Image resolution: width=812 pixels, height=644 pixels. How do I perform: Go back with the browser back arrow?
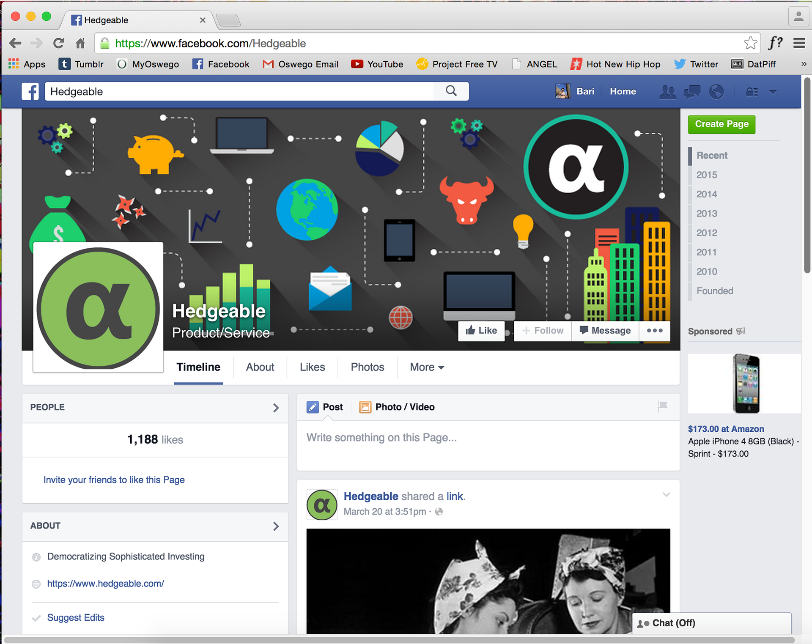click(x=15, y=43)
